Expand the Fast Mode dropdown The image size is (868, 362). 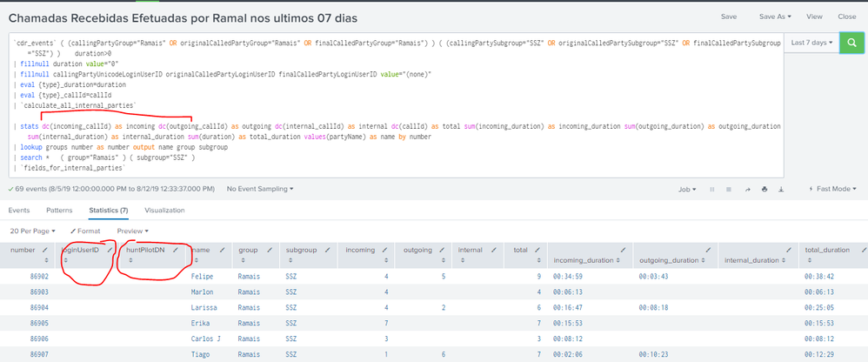click(x=832, y=188)
